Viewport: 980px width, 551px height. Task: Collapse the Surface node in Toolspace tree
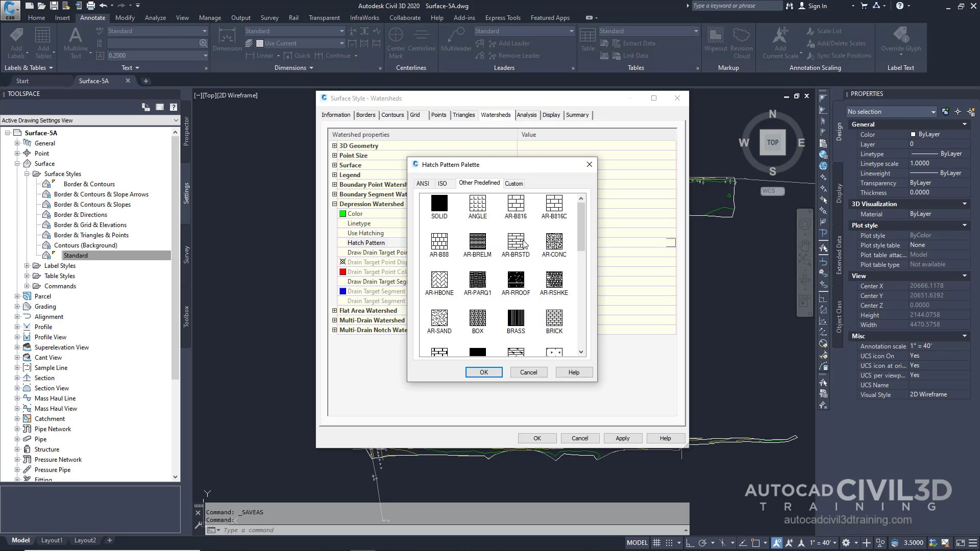click(x=16, y=163)
